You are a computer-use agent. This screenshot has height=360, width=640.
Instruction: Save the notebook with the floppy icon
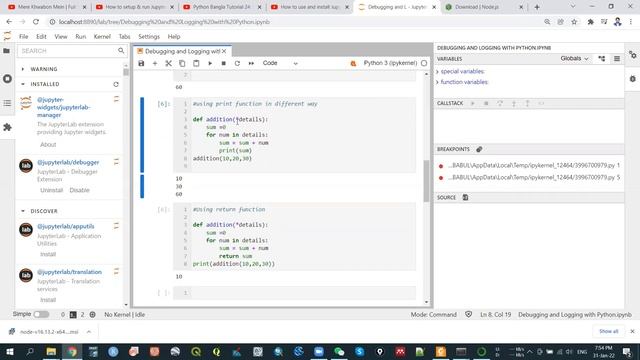coord(141,63)
